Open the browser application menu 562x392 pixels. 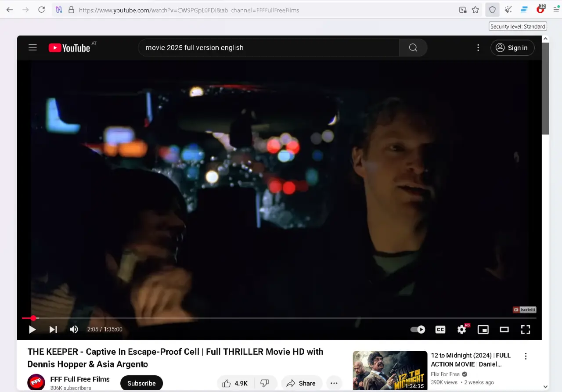coord(556,10)
